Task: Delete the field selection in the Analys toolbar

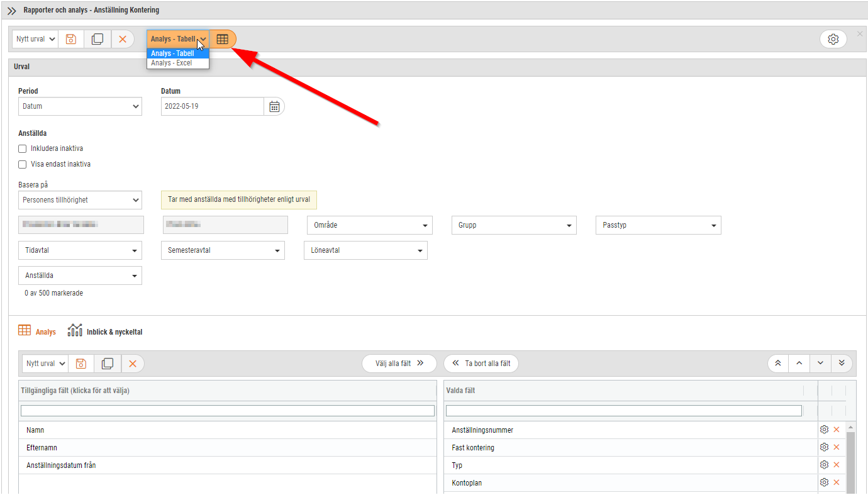Action: (x=133, y=364)
